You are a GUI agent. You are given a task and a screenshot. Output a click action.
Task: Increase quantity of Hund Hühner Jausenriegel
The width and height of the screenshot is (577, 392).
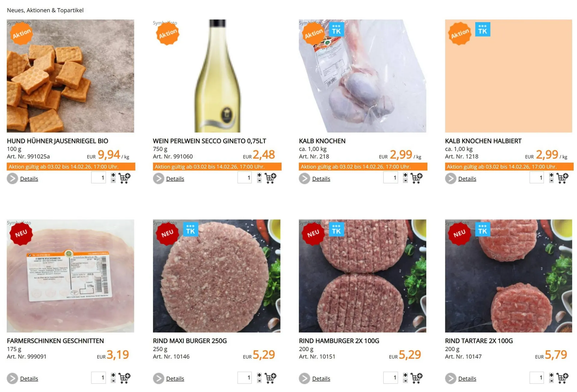coord(113,175)
